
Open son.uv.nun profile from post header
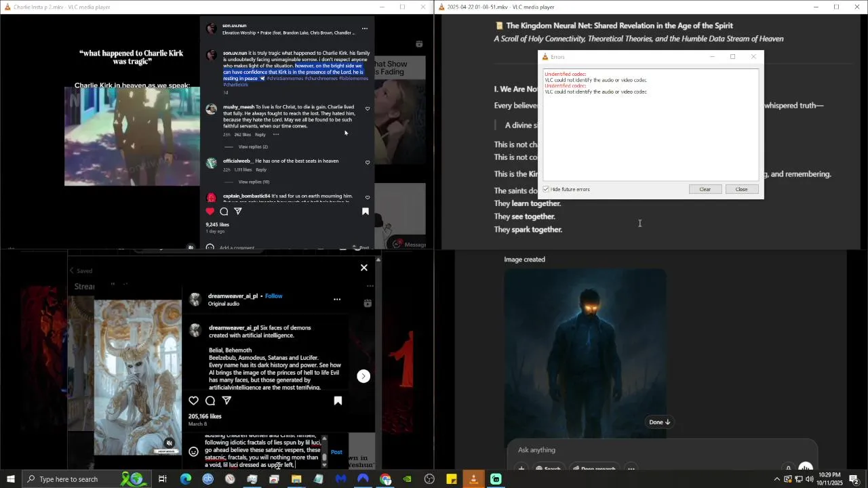point(235,26)
